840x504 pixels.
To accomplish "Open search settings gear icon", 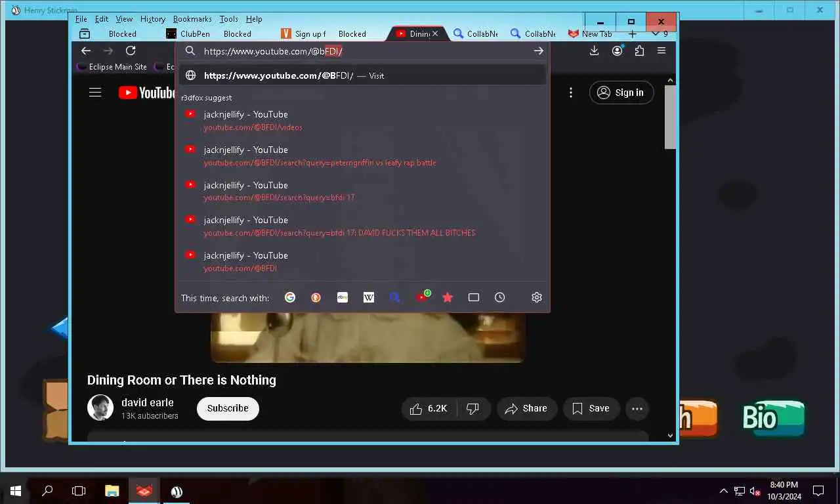I will [x=537, y=297].
